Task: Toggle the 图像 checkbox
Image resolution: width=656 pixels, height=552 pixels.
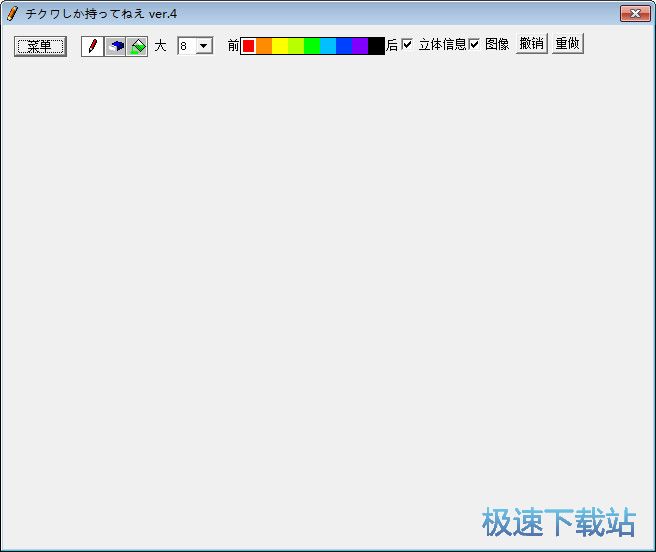Action: tap(474, 44)
